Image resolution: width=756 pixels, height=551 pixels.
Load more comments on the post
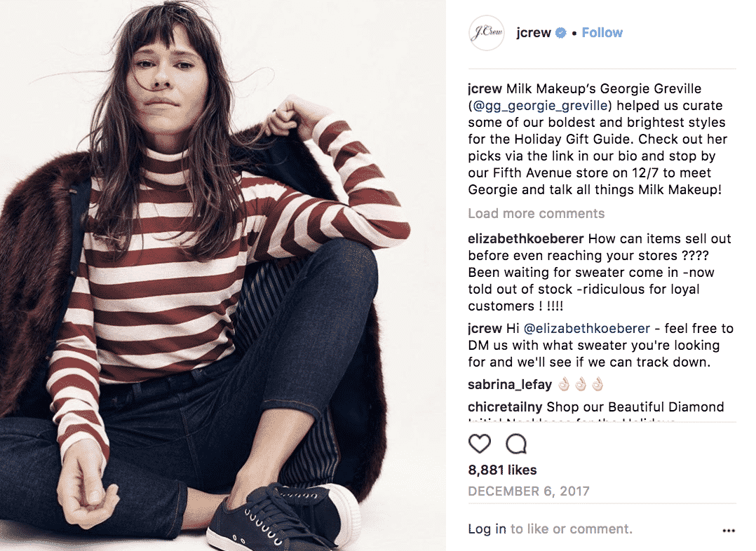(x=536, y=214)
